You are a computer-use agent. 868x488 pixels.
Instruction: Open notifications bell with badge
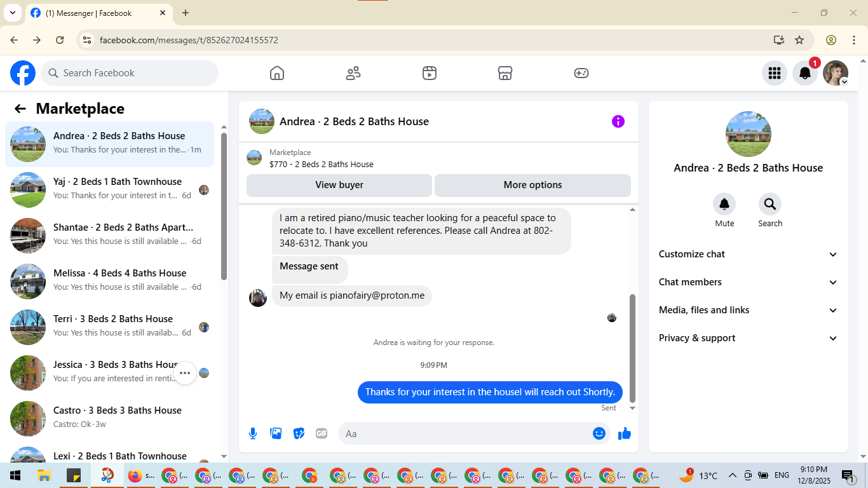(805, 73)
